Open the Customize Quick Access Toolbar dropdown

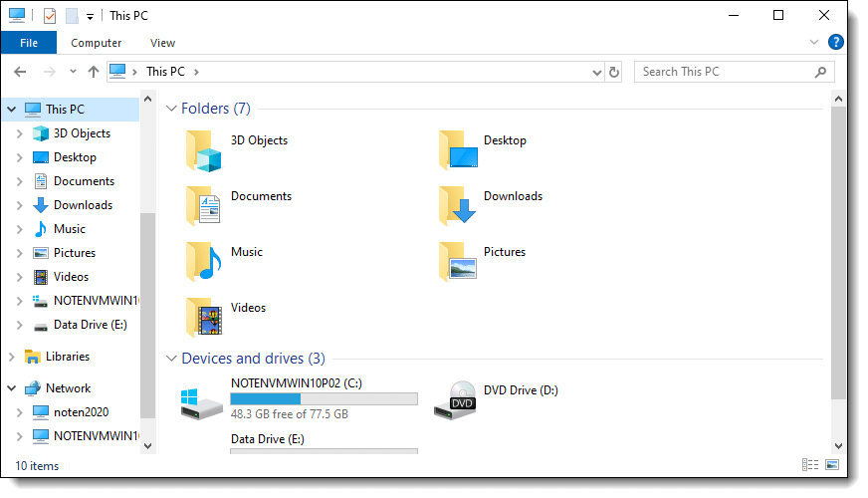[x=90, y=17]
